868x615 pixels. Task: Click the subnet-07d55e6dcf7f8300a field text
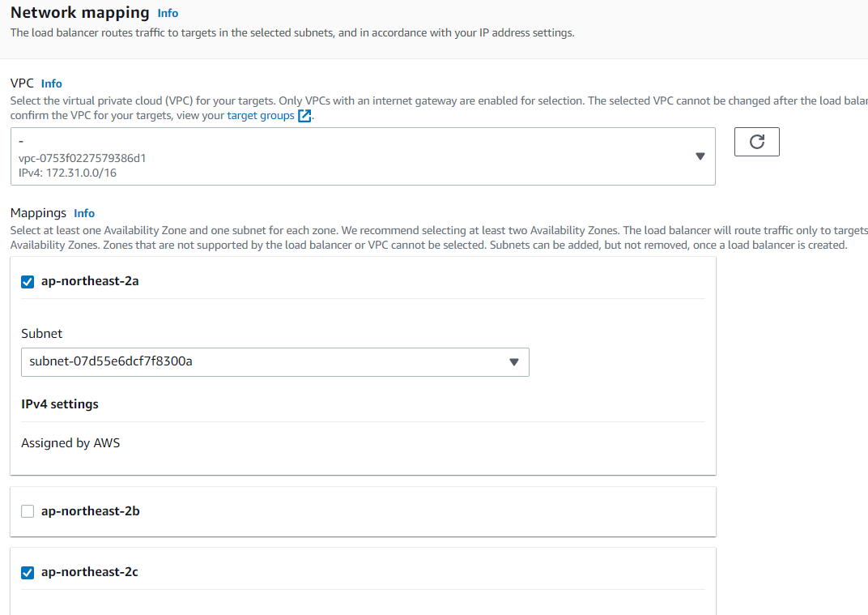[111, 361]
